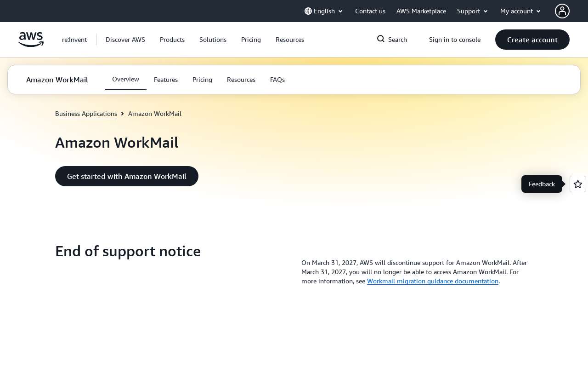Follow Business Applications breadcrumb link
Viewport: 588px width, 368px height.
(86, 114)
